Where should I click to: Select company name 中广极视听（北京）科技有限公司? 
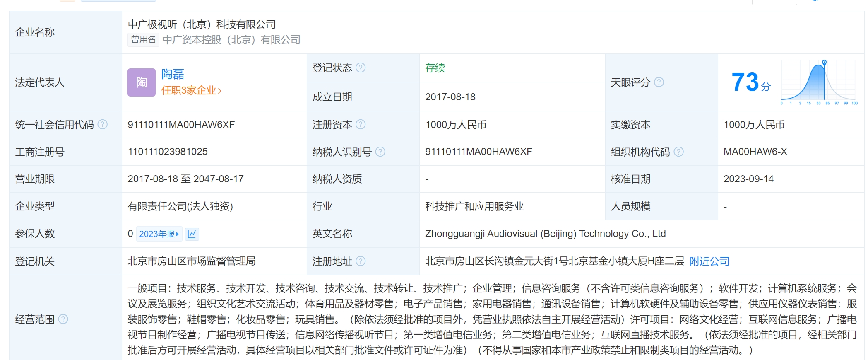coord(202,24)
